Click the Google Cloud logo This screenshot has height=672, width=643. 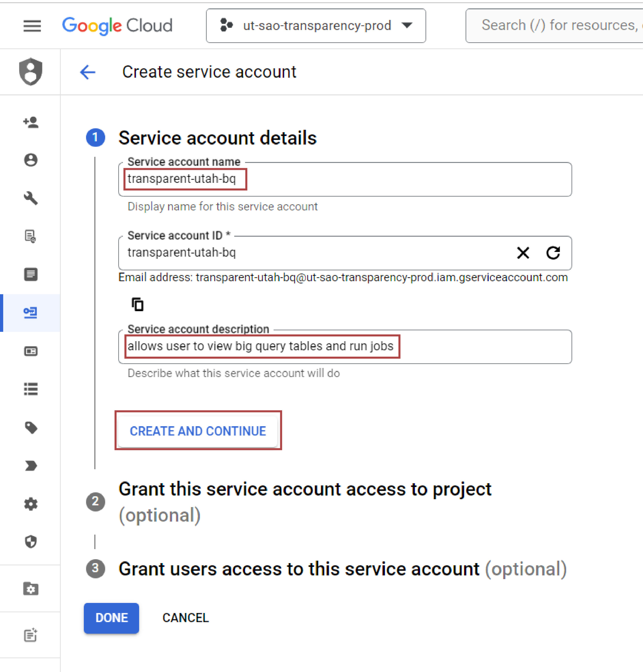117,26
